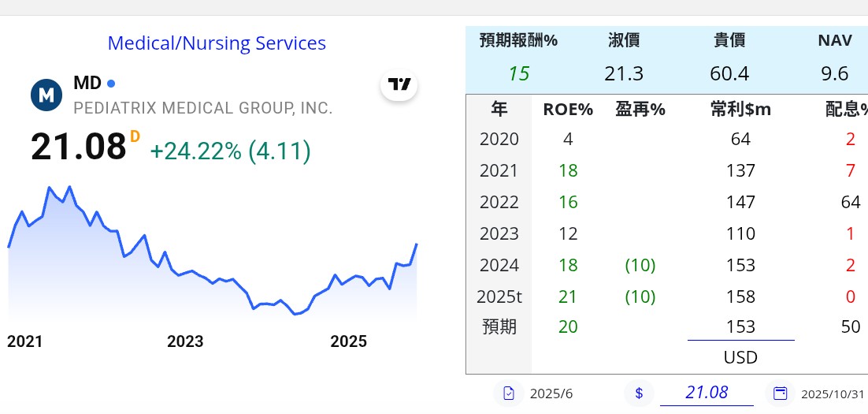Click the +24.22% (4.11) price change

click(x=230, y=151)
